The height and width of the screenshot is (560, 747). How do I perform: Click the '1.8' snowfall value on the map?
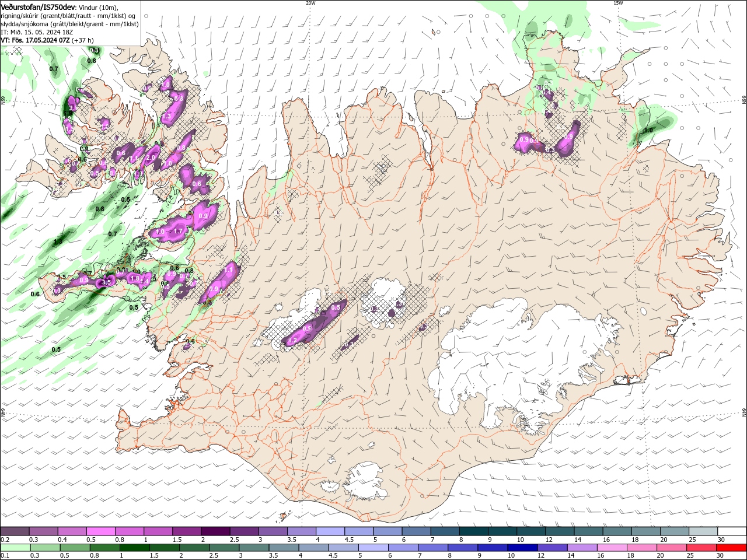pyautogui.click(x=135, y=279)
